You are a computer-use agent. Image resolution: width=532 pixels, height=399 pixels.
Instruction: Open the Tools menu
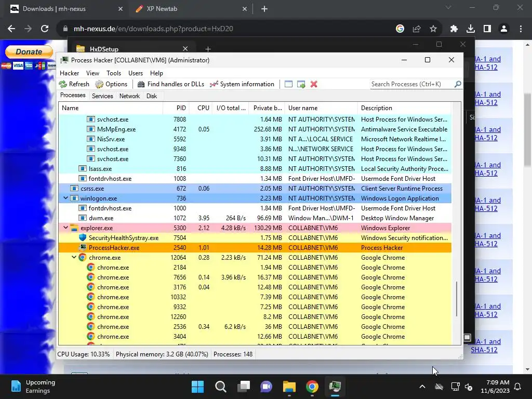click(114, 73)
